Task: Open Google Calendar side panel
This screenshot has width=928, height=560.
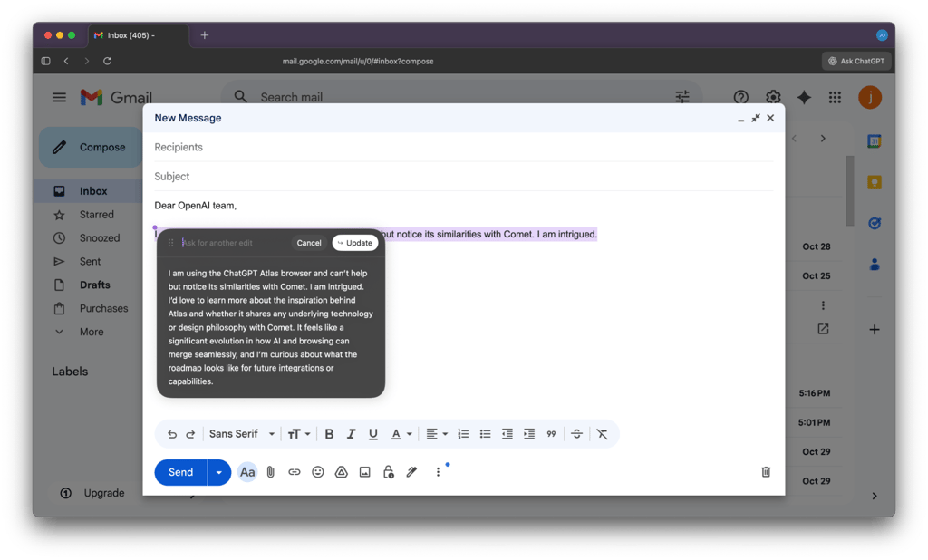Action: tap(875, 140)
